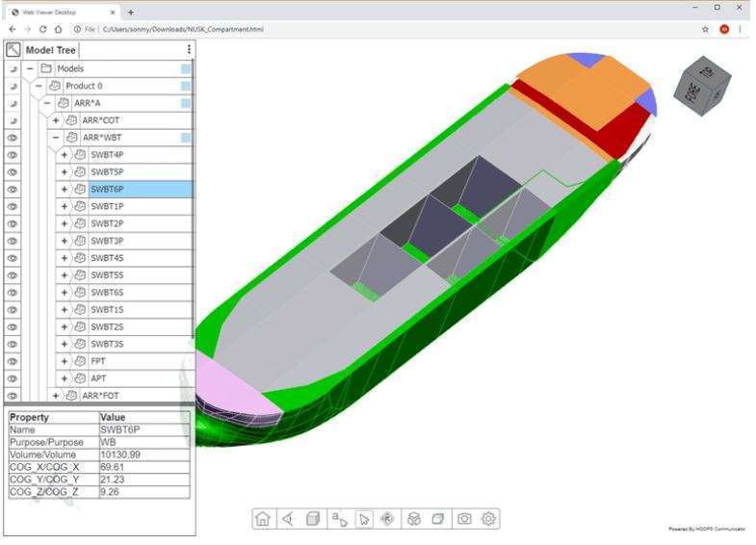Click the explode model cubes icon
This screenshot has height=545, width=756.
coord(414,519)
